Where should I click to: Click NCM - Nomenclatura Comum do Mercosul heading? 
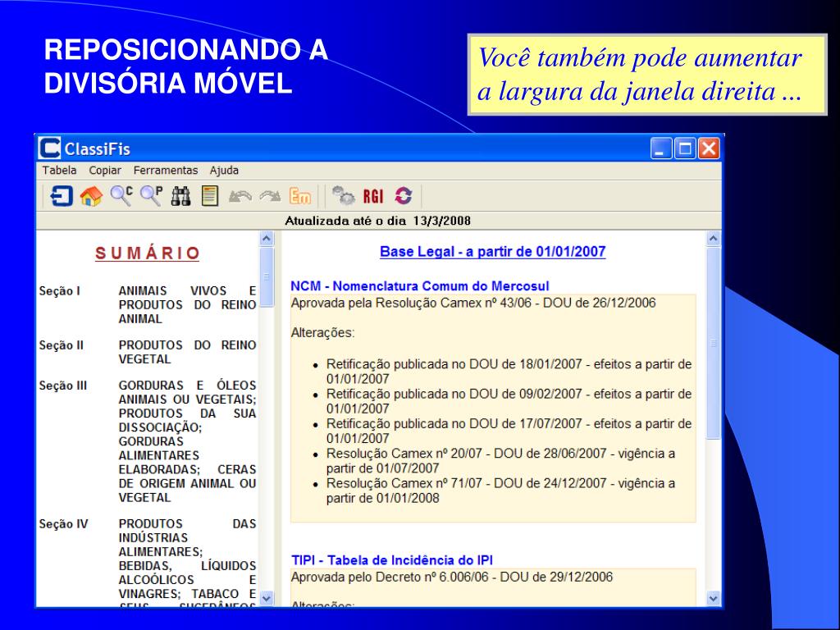coord(419,286)
